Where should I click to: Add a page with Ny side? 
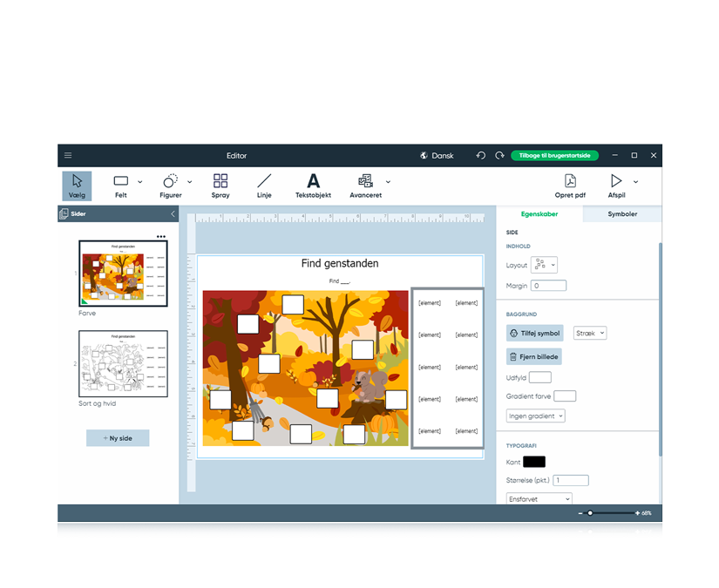(x=118, y=438)
